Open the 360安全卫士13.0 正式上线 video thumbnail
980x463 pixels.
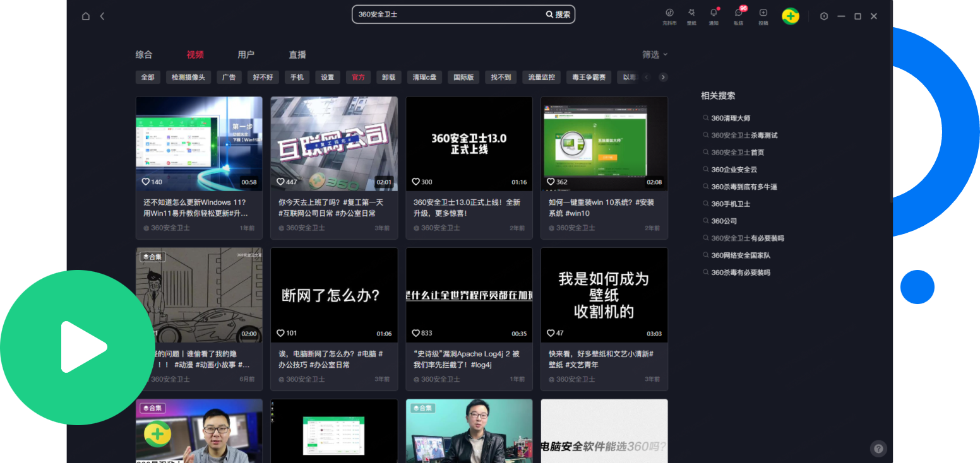(x=469, y=144)
